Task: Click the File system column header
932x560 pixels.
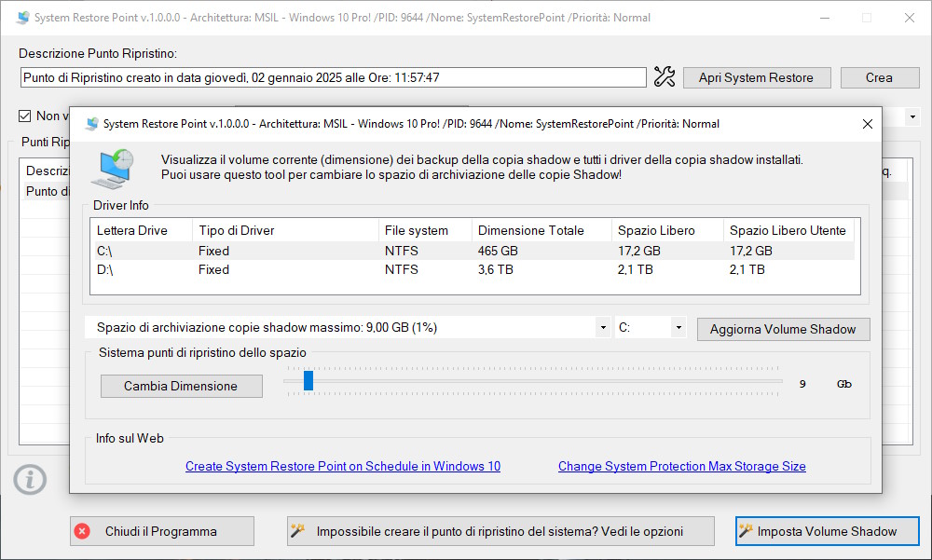Action: click(425, 230)
